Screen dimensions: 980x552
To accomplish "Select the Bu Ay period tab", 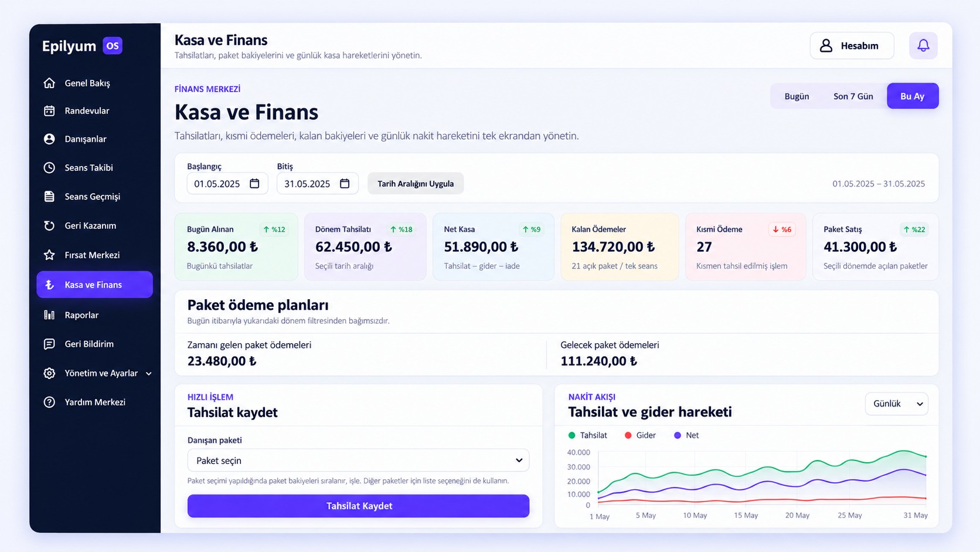I will point(913,96).
